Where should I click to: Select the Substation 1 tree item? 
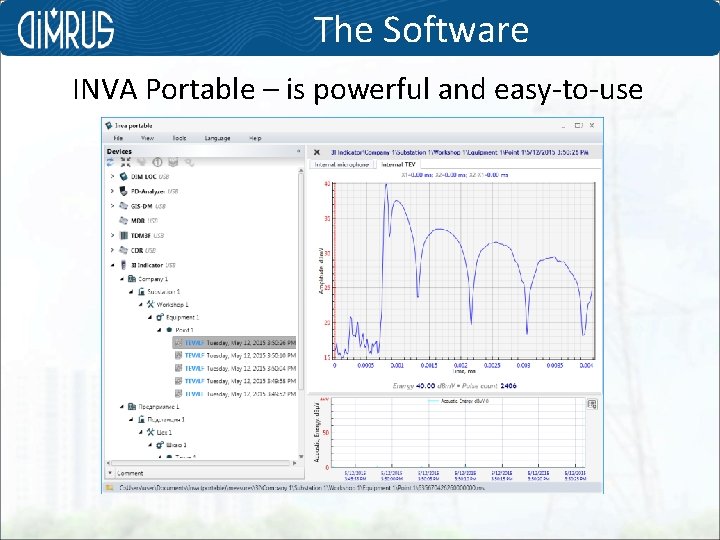[x=163, y=292]
